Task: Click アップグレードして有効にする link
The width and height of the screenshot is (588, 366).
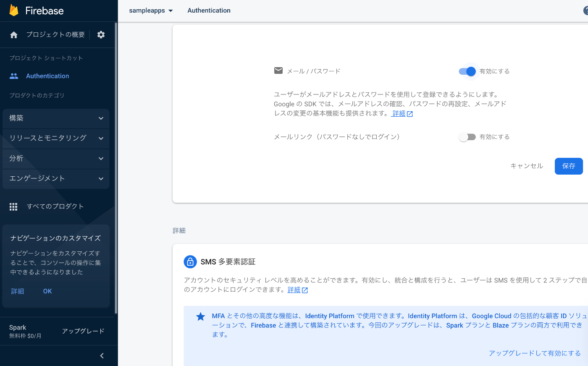Action: [535, 353]
